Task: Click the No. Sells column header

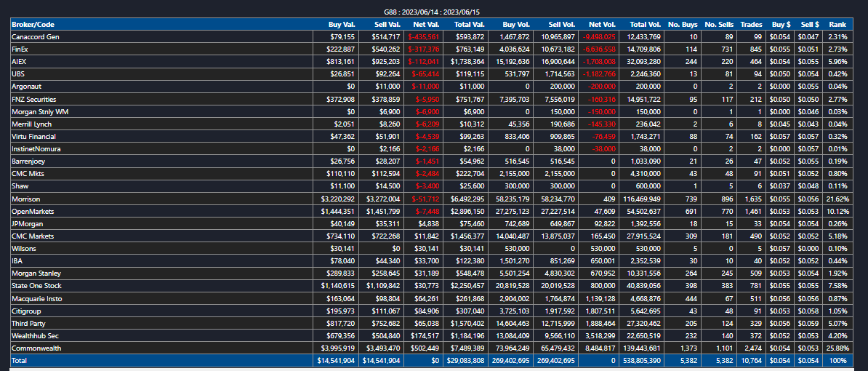Action: pyautogui.click(x=719, y=25)
